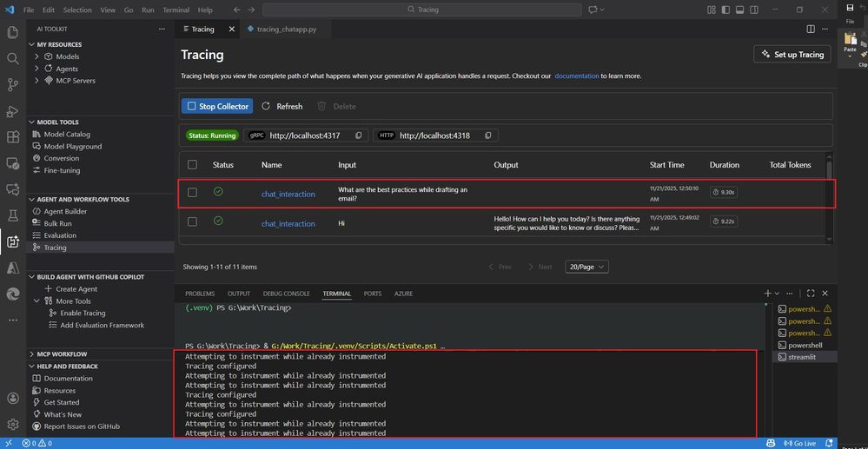Open the File menu
The image size is (868, 449).
30,10
